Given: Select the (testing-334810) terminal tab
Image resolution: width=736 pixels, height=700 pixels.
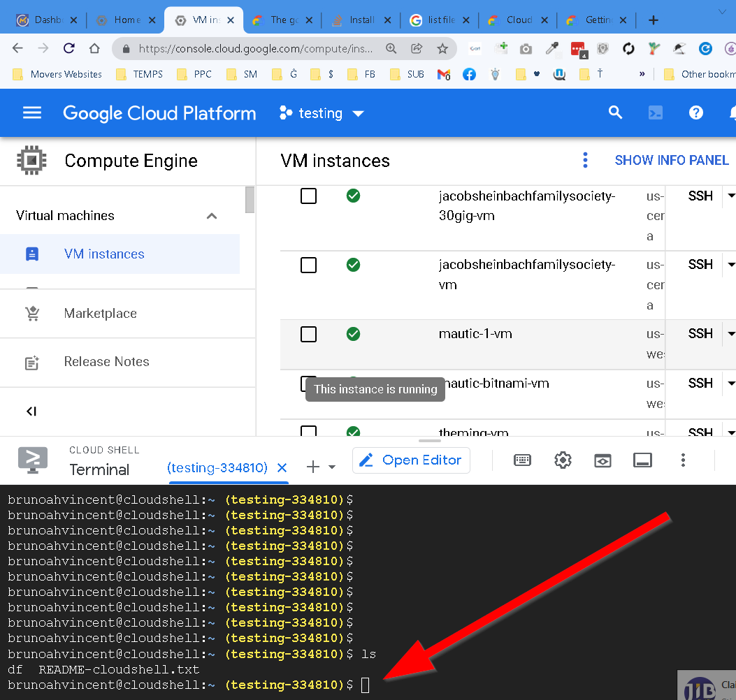Looking at the screenshot, I should tap(217, 468).
